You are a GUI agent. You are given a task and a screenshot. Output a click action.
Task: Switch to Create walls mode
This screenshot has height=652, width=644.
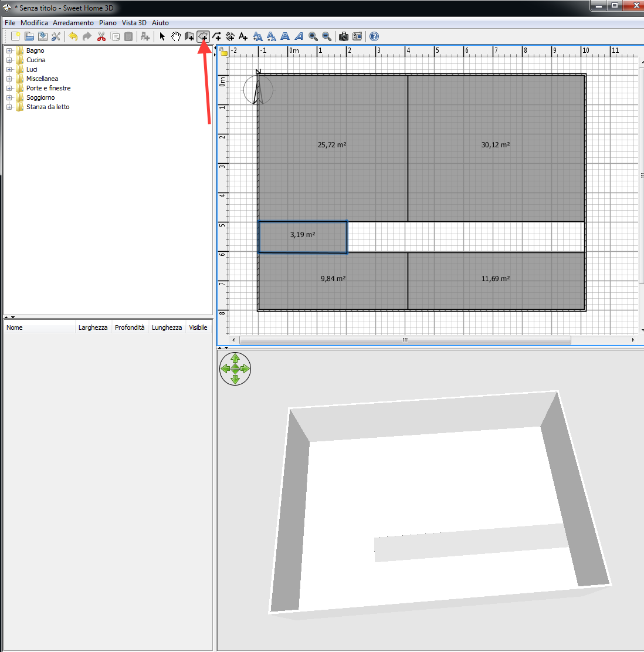point(189,36)
